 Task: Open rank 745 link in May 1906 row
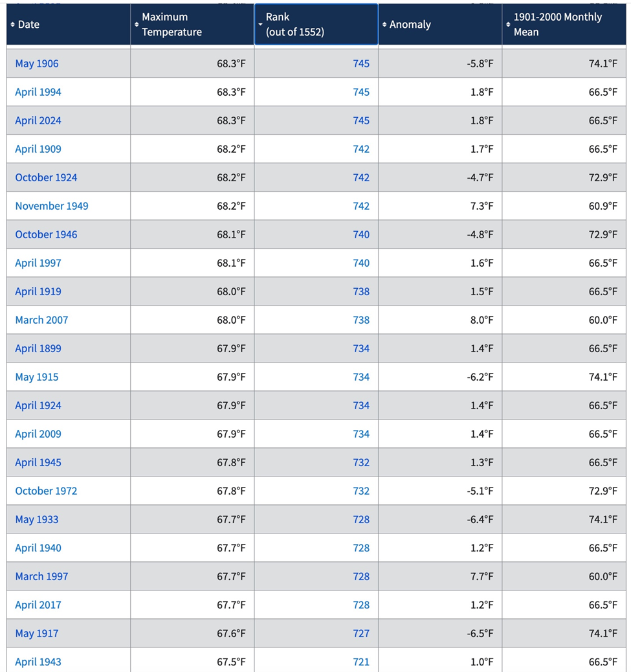tap(361, 63)
